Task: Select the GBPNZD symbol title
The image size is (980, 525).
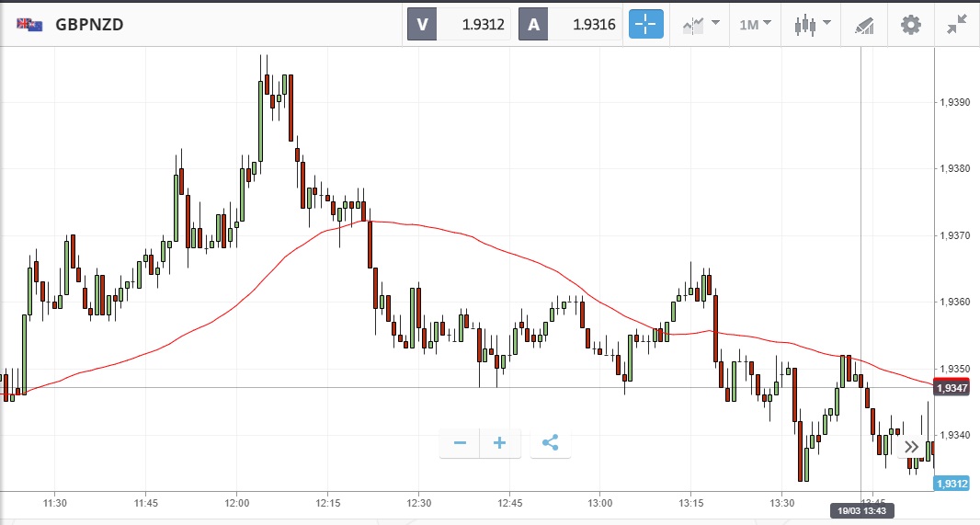Action: pyautogui.click(x=89, y=25)
